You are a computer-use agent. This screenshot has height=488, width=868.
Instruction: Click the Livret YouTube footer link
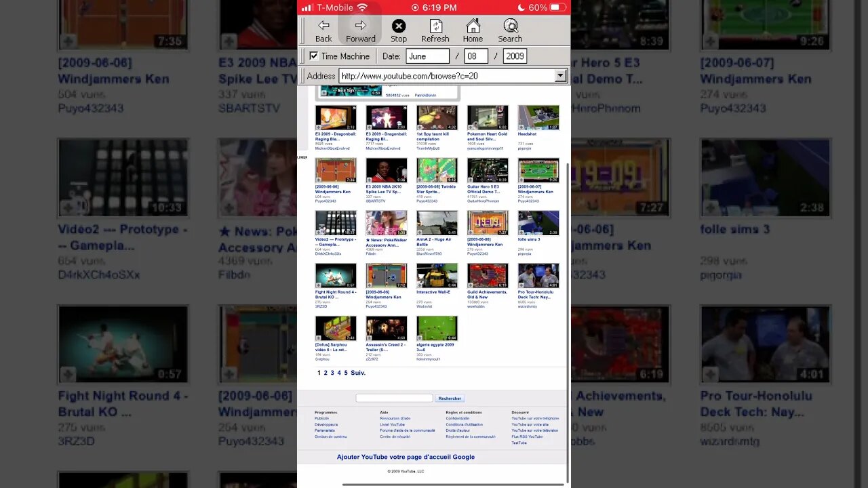coord(393,424)
